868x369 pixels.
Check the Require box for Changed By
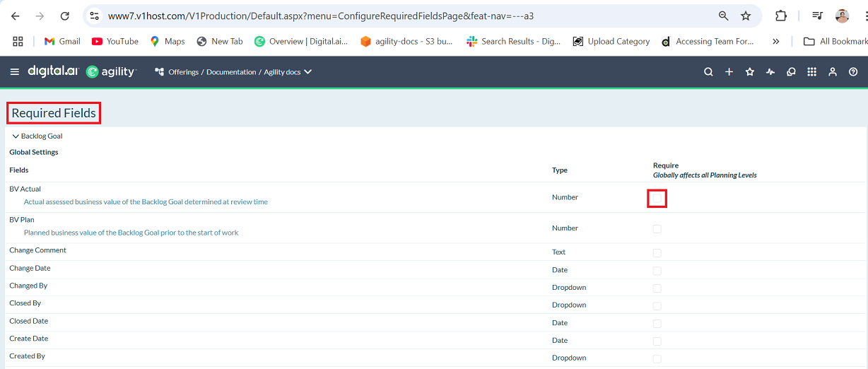click(657, 288)
